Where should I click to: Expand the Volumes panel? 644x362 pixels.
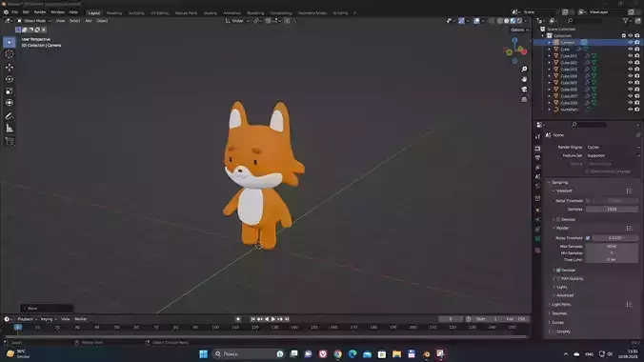[x=559, y=313]
